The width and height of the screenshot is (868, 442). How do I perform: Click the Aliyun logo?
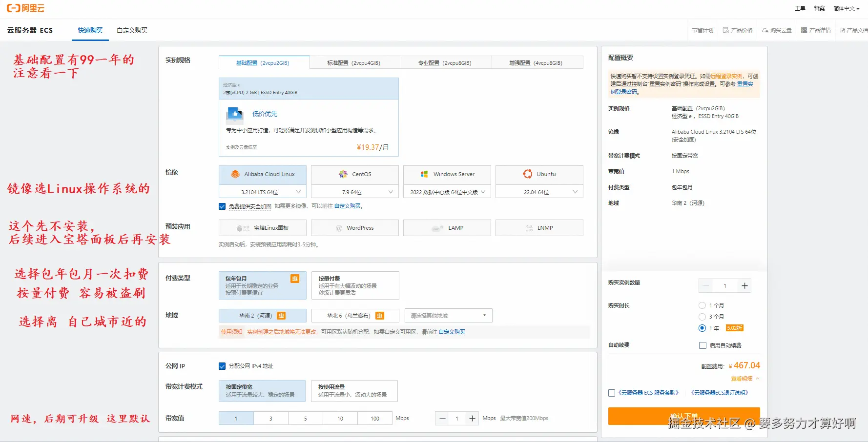tap(25, 8)
